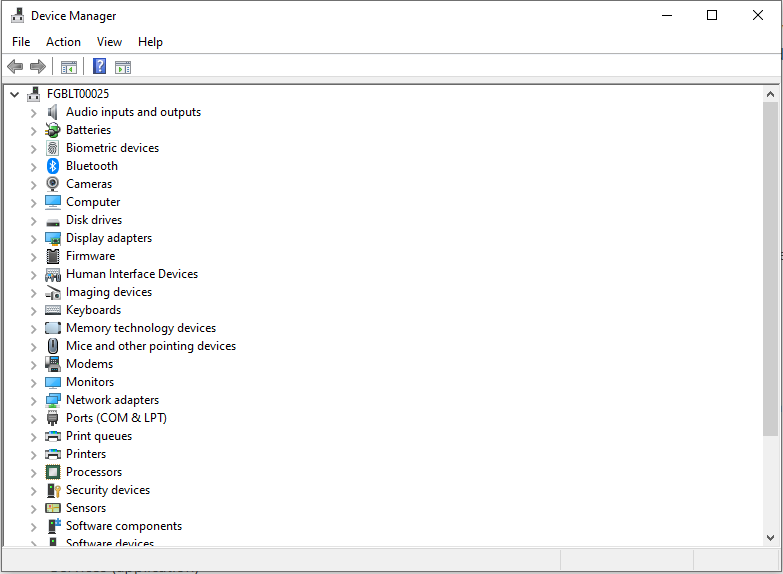Minimize the Device Manager window
This screenshot has width=783, height=574.
click(x=667, y=15)
